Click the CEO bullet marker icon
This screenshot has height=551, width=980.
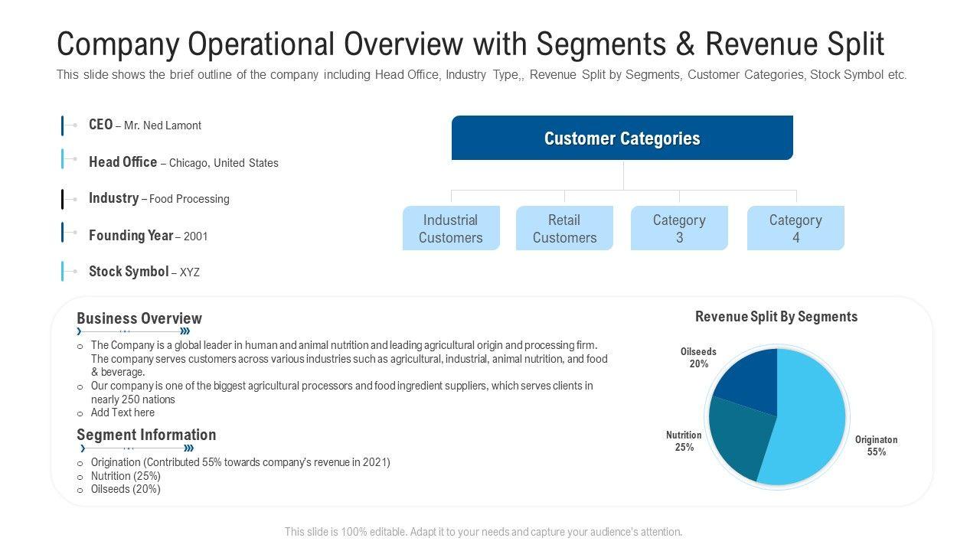67,126
